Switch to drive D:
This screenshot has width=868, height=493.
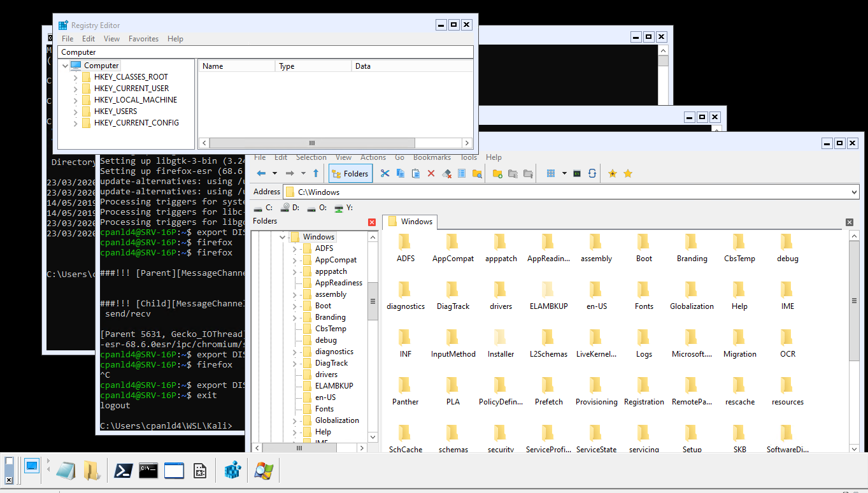pyautogui.click(x=290, y=208)
